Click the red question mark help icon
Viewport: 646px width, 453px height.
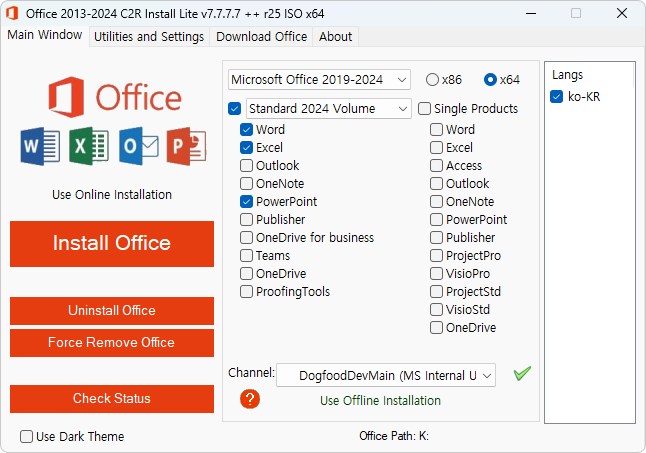coord(250,399)
